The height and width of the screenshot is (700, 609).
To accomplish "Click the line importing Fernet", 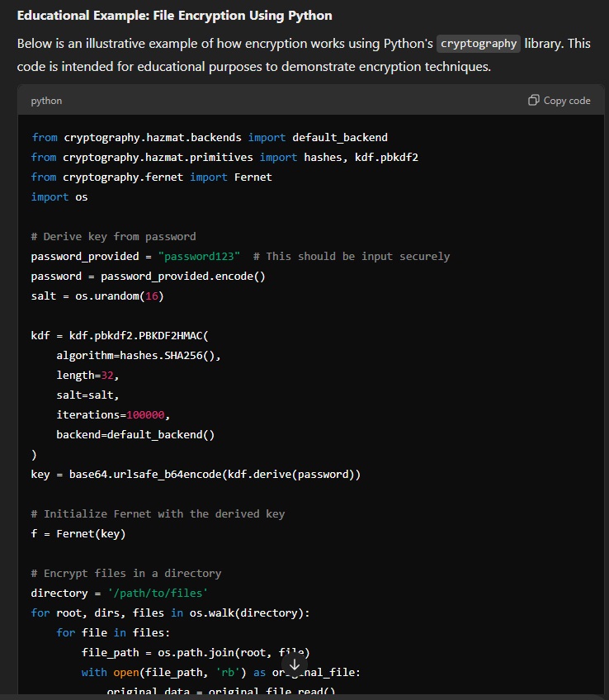I will coord(151,177).
